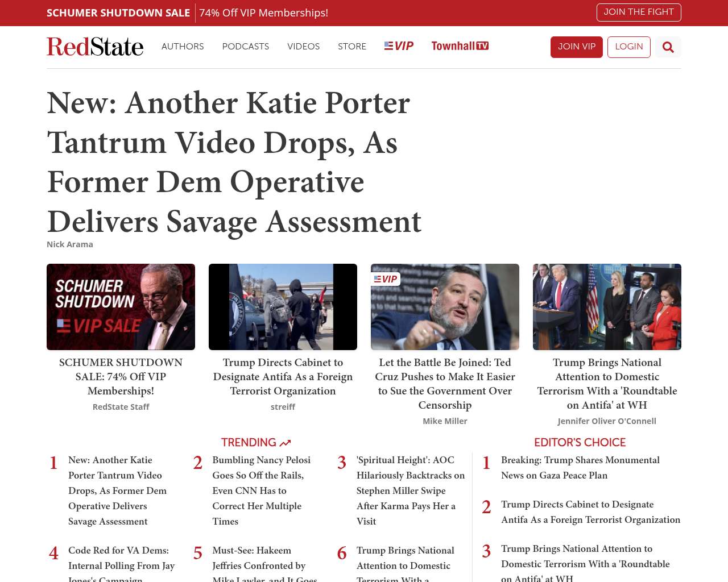Click the VIP badge on Ted Cruz image
Image resolution: width=728 pixels, height=582 pixels.
[x=386, y=279]
